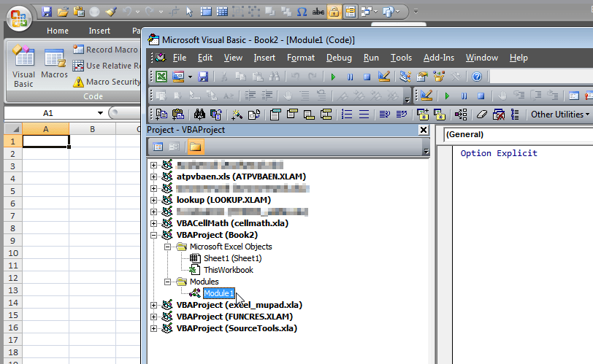Viewport: 593px width, 364px height.
Task: Switch to Excel's Insert ribbon tab
Action: pyautogui.click(x=99, y=31)
